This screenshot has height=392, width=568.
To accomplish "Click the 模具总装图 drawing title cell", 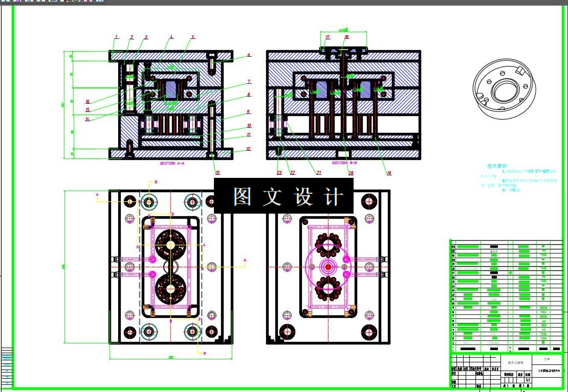I will 515,362.
